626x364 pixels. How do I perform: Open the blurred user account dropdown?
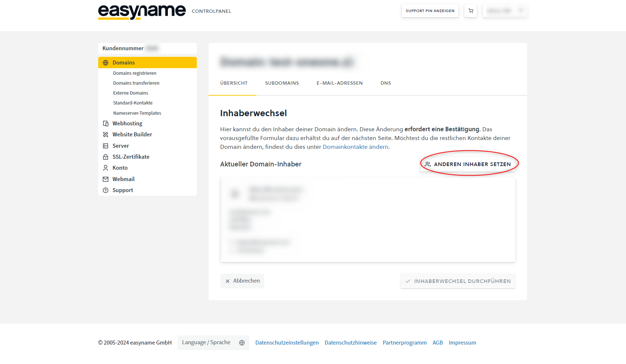505,11
